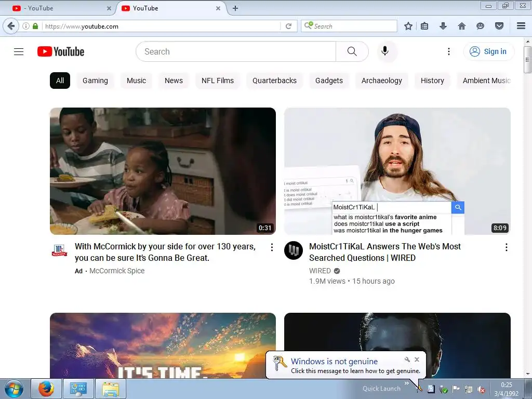The width and height of the screenshot is (532, 399).
Task: Click the YouTube search magnifier button
Action: click(x=352, y=51)
